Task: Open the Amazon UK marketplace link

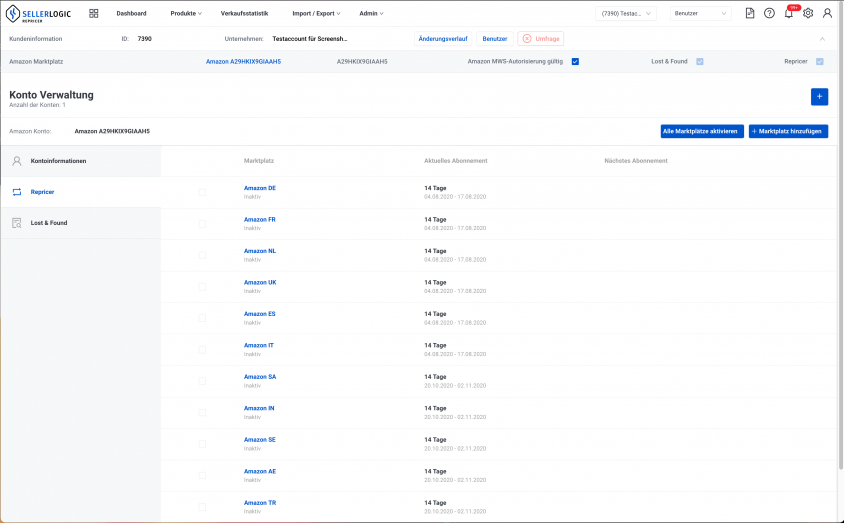Action: pos(260,282)
